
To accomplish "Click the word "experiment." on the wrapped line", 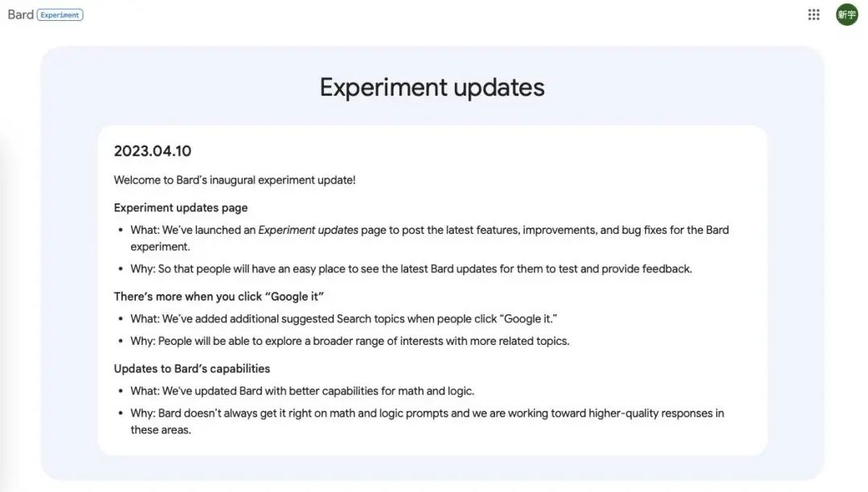I will (160, 247).
